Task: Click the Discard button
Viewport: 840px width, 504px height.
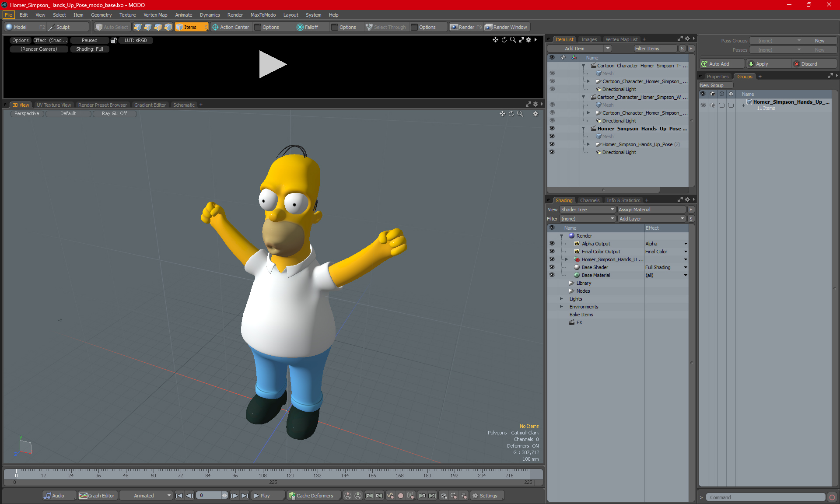Action: 814,64
